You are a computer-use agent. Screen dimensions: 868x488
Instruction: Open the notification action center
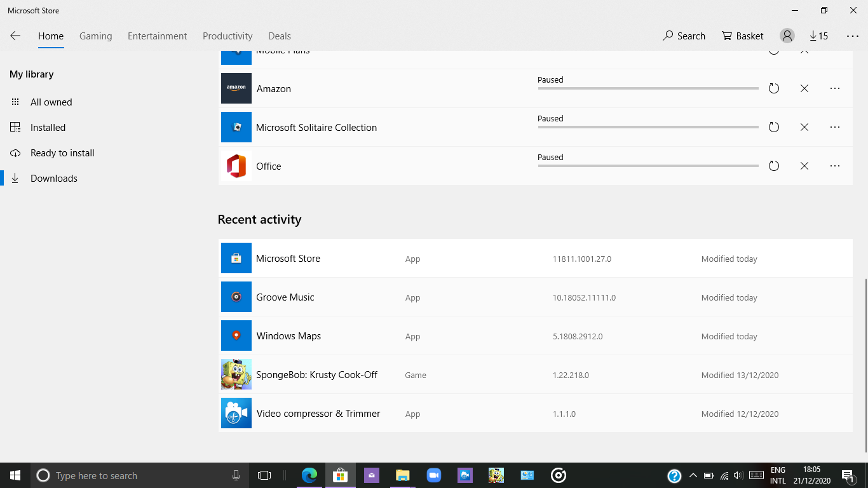point(848,475)
